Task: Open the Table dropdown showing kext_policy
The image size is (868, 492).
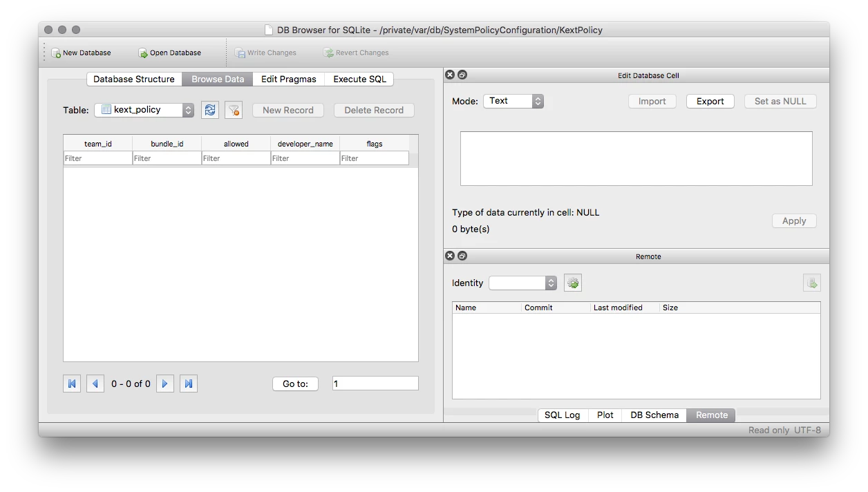Action: pos(144,110)
